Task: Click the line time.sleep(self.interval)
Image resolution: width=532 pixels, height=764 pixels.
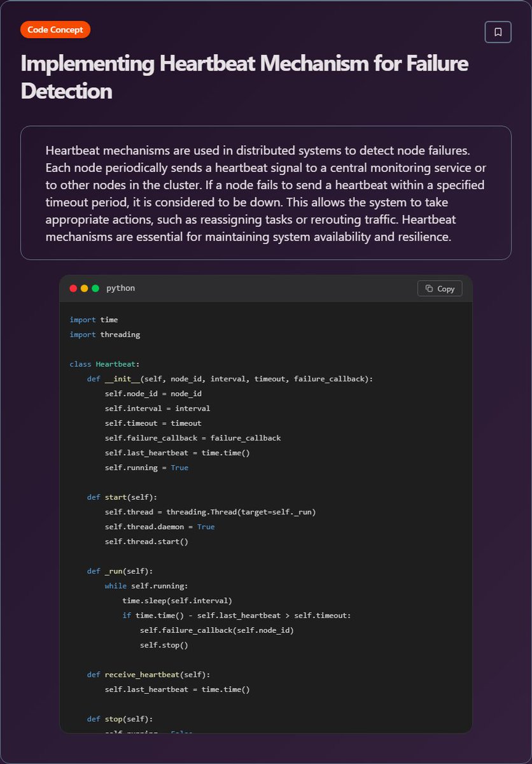Action: pos(178,600)
